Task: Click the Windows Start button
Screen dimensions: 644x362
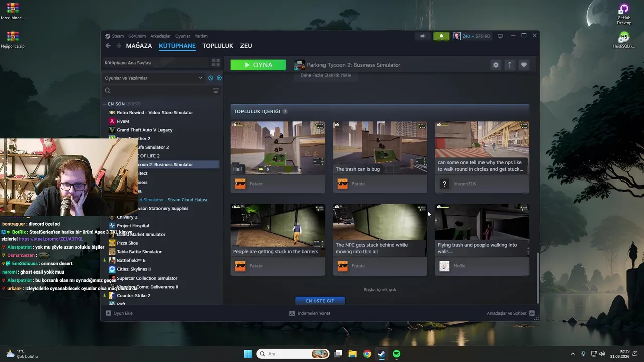Action: pyautogui.click(x=248, y=354)
